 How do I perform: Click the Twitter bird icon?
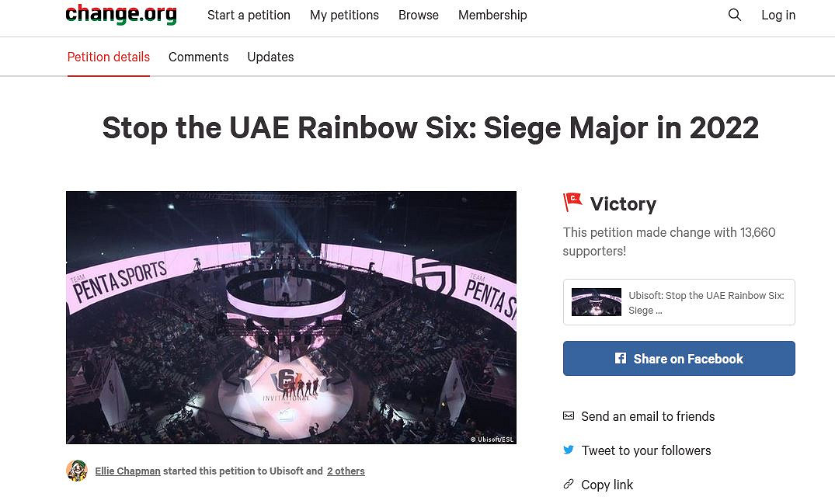coord(569,450)
